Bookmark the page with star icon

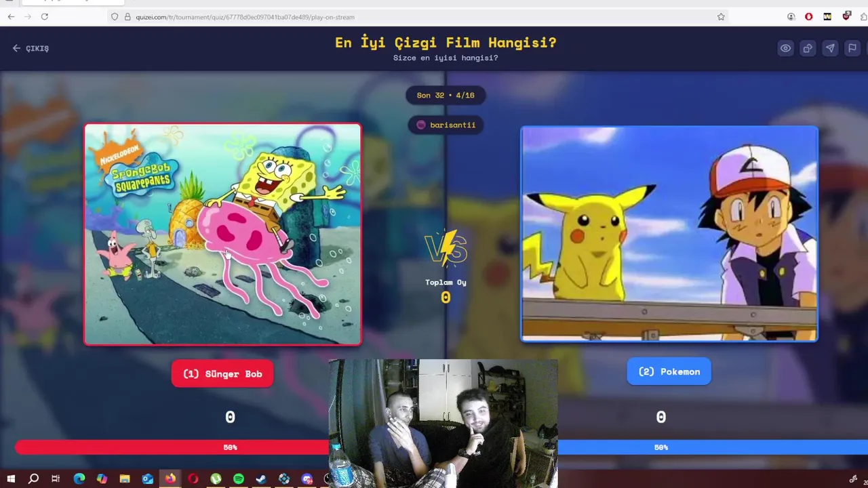(721, 17)
